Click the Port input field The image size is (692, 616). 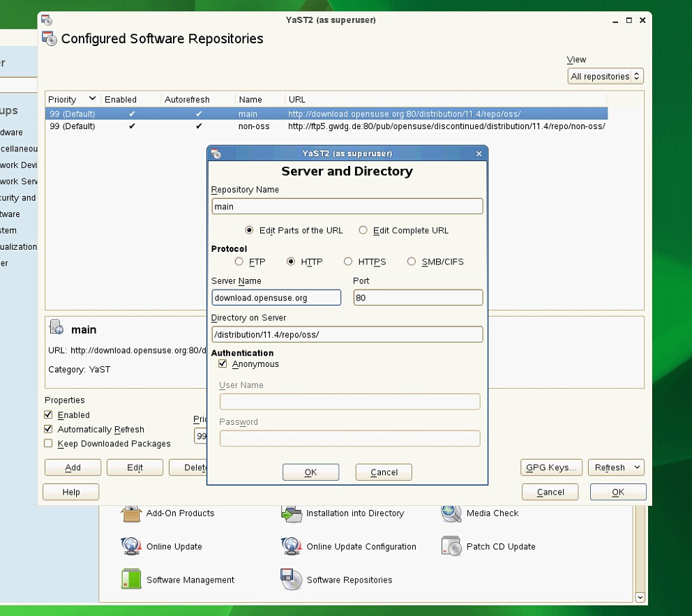point(418,297)
